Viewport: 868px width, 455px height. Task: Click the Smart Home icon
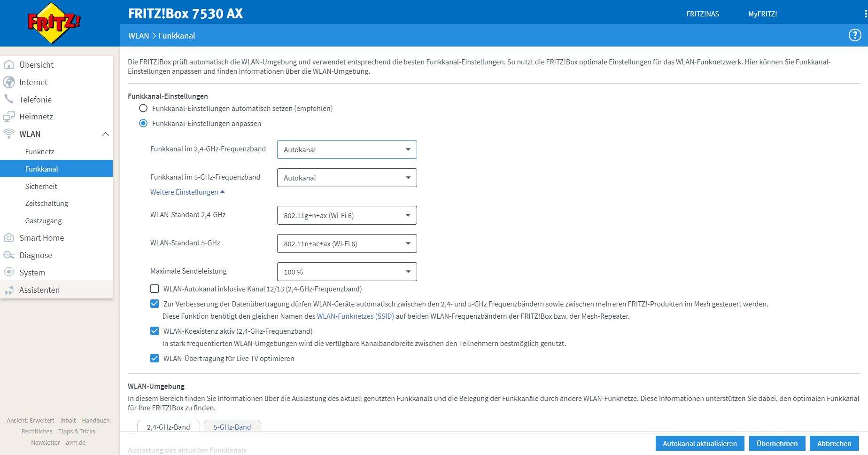[x=9, y=238]
